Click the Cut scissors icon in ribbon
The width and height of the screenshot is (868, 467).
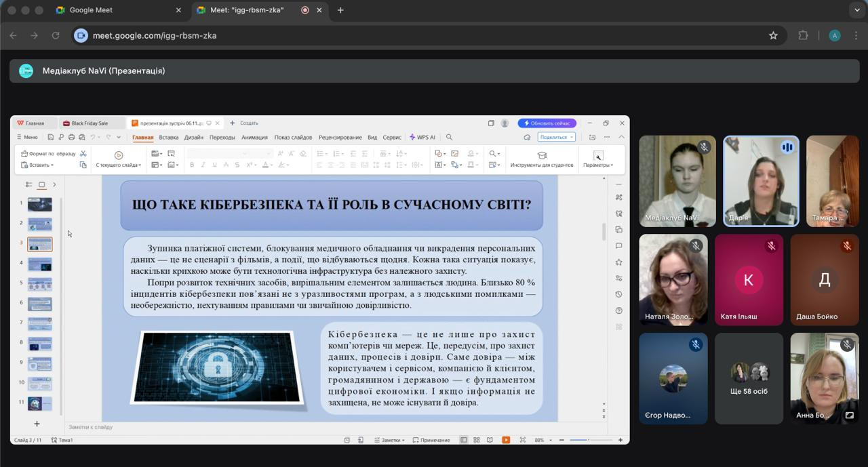click(x=83, y=154)
